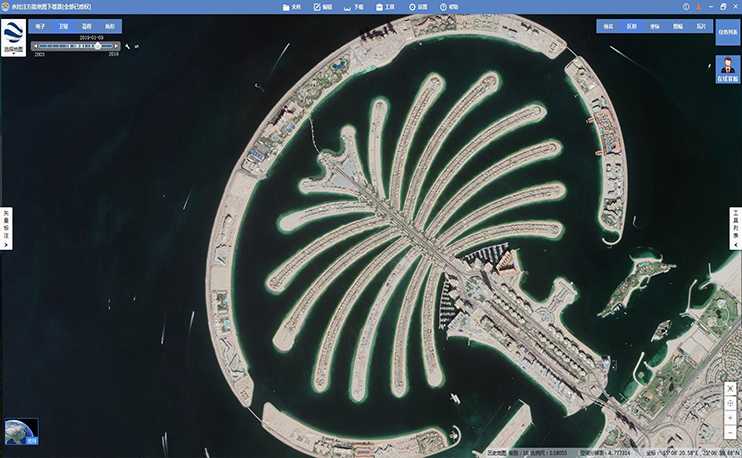The width and height of the screenshot is (742, 458).
Task: Switch to the 电子 (electronic) map layer
Action: click(x=40, y=26)
